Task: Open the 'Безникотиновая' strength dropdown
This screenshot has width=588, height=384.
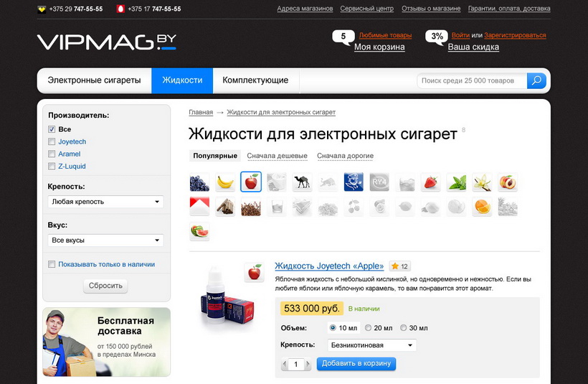Action: (372, 345)
